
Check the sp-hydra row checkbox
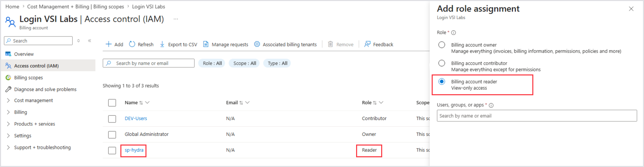point(112,150)
